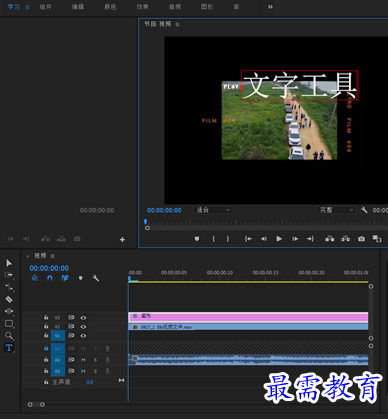The width and height of the screenshot is (388, 419).
Task: Toggle V1 track targeting
Action: point(58,336)
